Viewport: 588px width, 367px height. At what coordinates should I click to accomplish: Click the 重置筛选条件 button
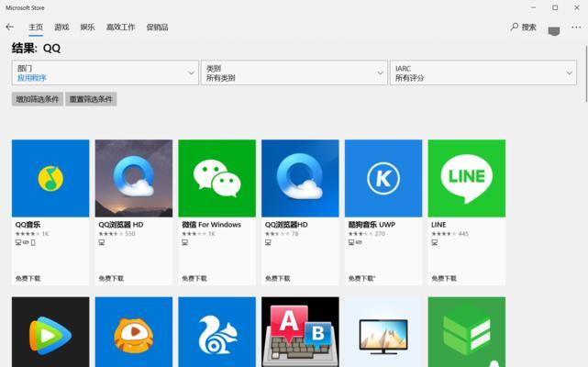click(91, 99)
